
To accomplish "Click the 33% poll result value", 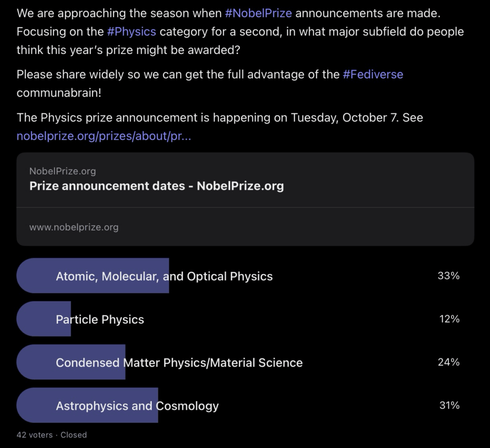I will [x=448, y=276].
